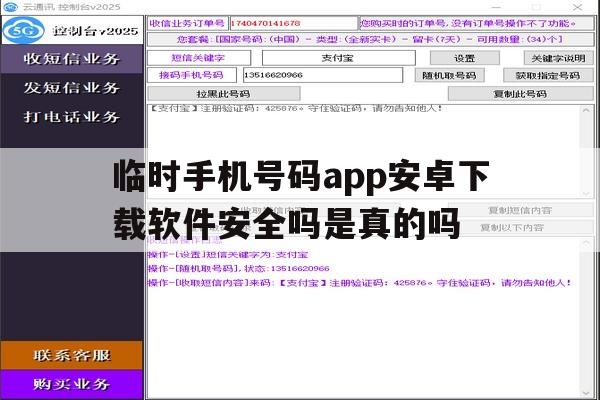
Task: Click 随机取号码 button
Action: 449,75
